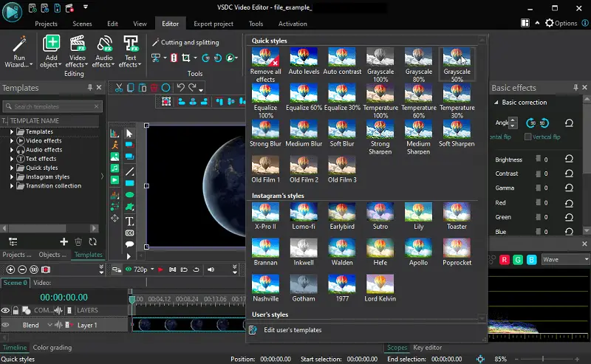Click the cut scissors icon in editor toolbar

coord(119,88)
